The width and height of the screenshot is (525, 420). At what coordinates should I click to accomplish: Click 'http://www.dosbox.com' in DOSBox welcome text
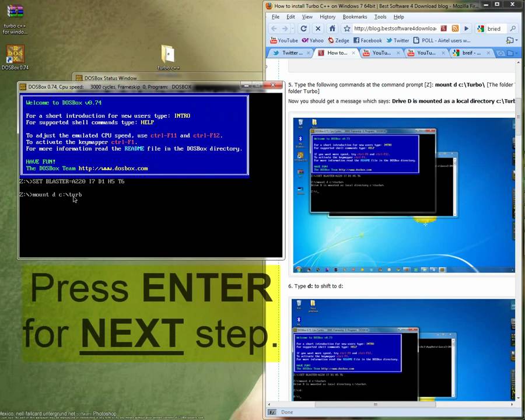point(113,169)
